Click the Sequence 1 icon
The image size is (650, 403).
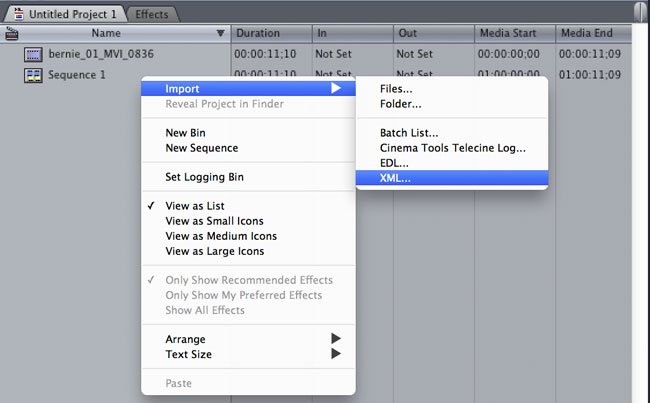[33, 75]
